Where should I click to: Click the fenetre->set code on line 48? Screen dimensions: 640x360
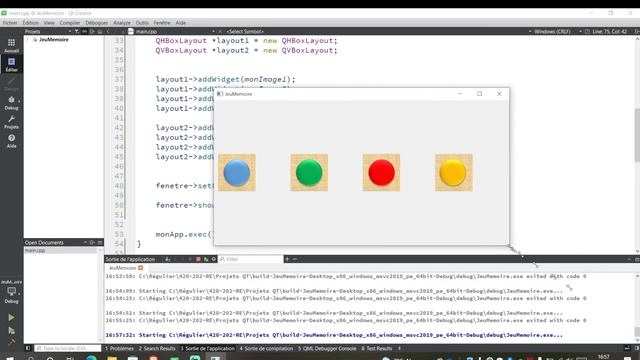pos(184,186)
